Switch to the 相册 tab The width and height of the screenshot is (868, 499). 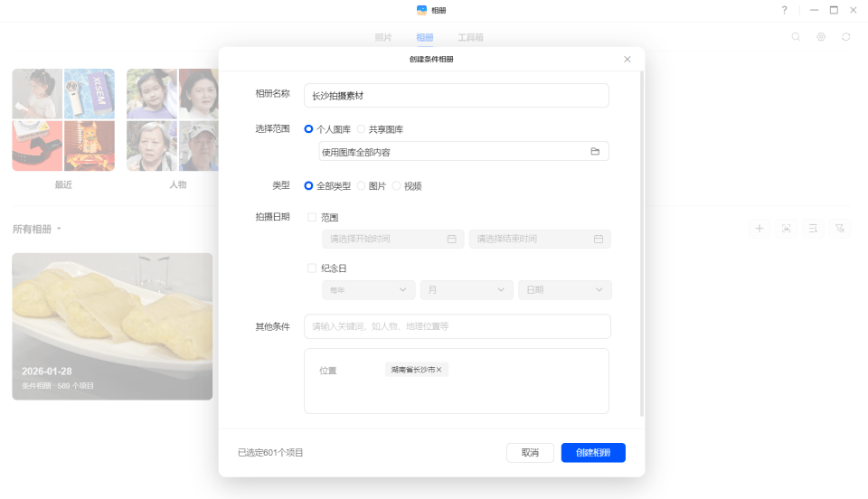pyautogui.click(x=425, y=38)
